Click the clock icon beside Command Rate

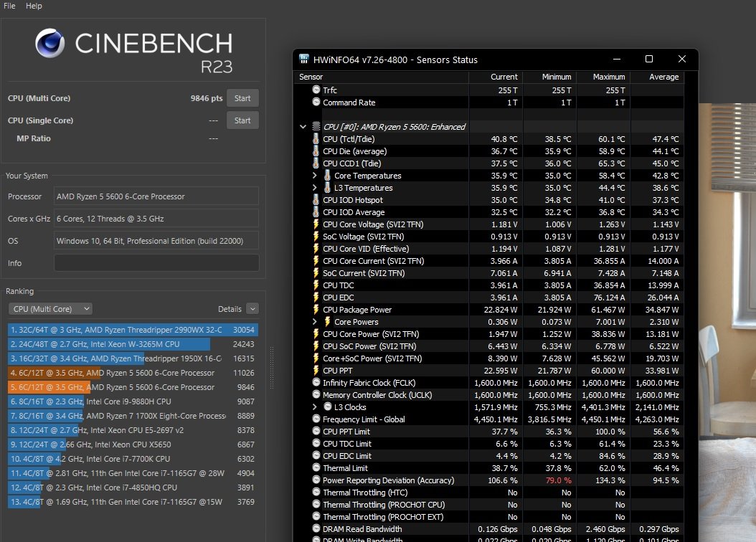pos(316,102)
